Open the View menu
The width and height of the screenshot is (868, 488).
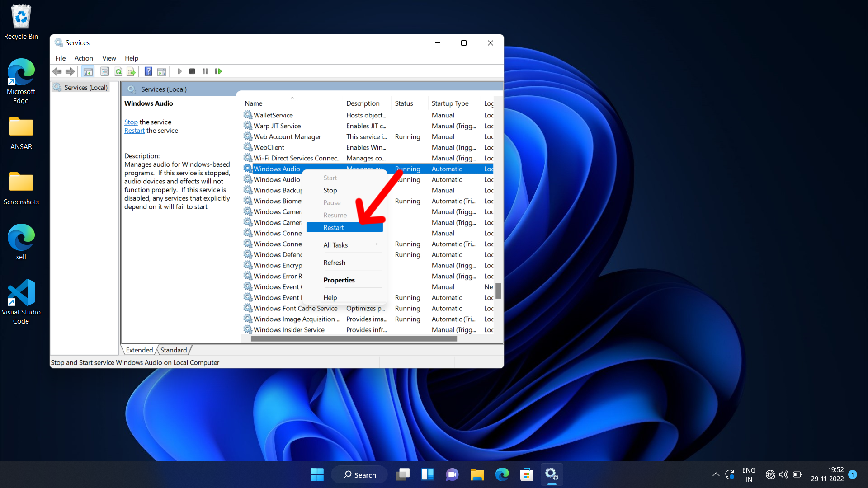(109, 58)
